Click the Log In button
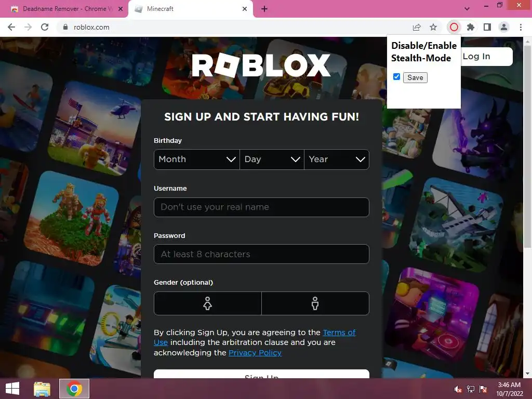The width and height of the screenshot is (532, 399). [x=486, y=56]
